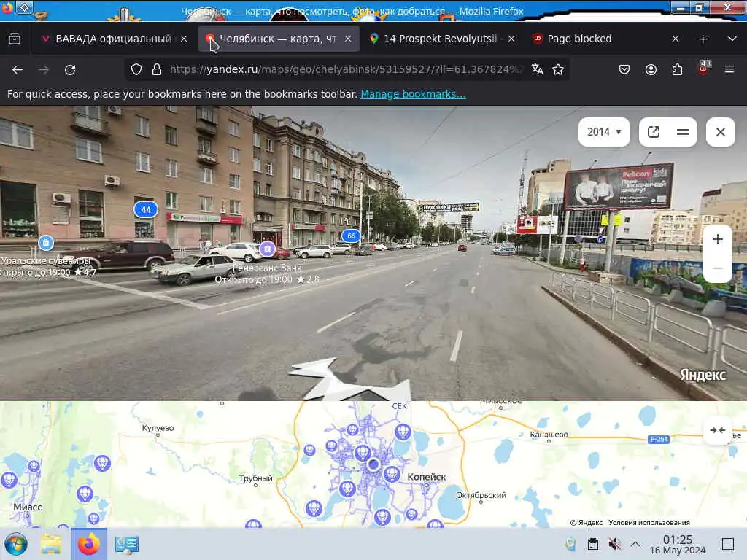Select house number 66 marker
747x560 pixels.
tap(351, 236)
